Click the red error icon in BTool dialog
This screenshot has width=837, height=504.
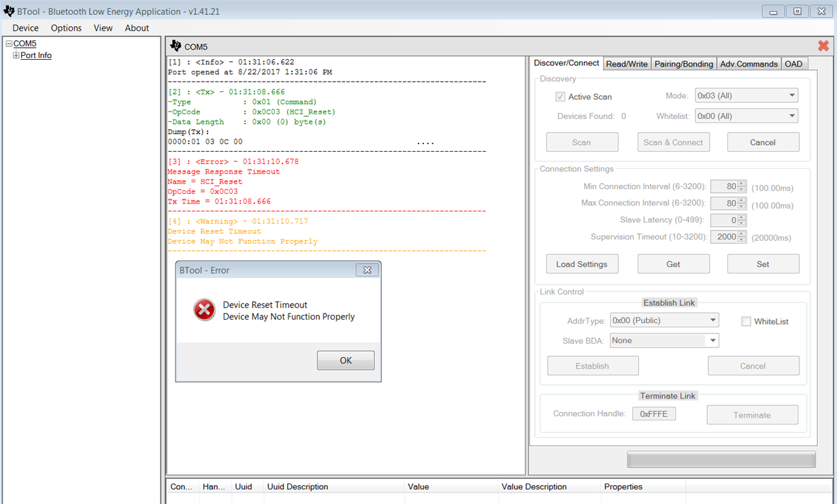[204, 310]
